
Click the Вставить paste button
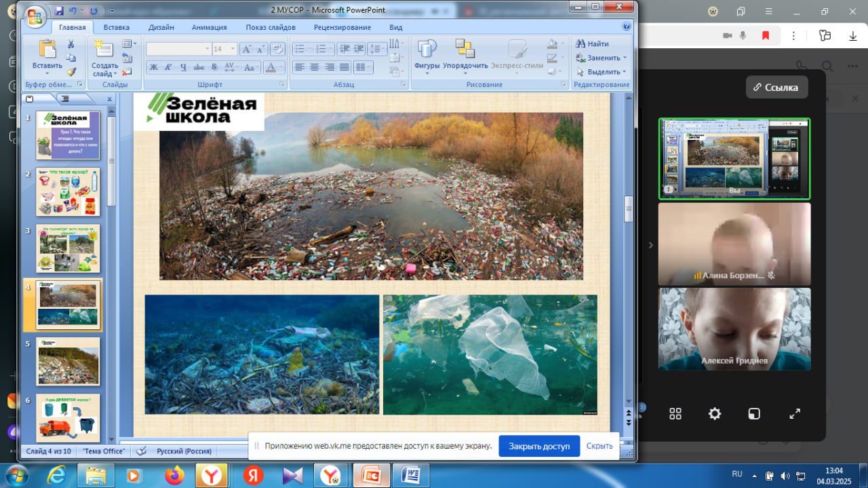click(47, 56)
